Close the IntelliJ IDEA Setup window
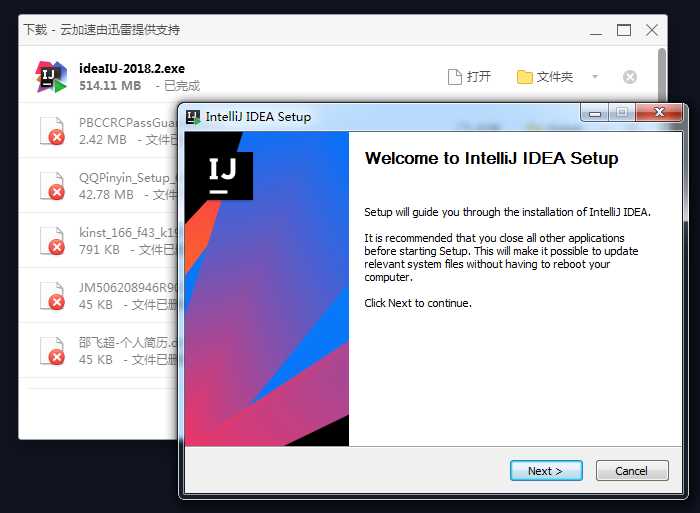Image resolution: width=700 pixels, height=513 pixels. (659, 112)
